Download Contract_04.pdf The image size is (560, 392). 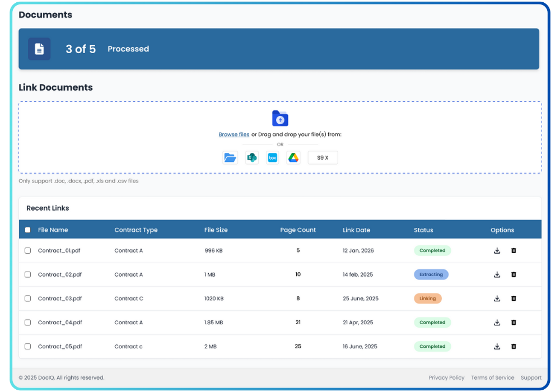tap(497, 323)
